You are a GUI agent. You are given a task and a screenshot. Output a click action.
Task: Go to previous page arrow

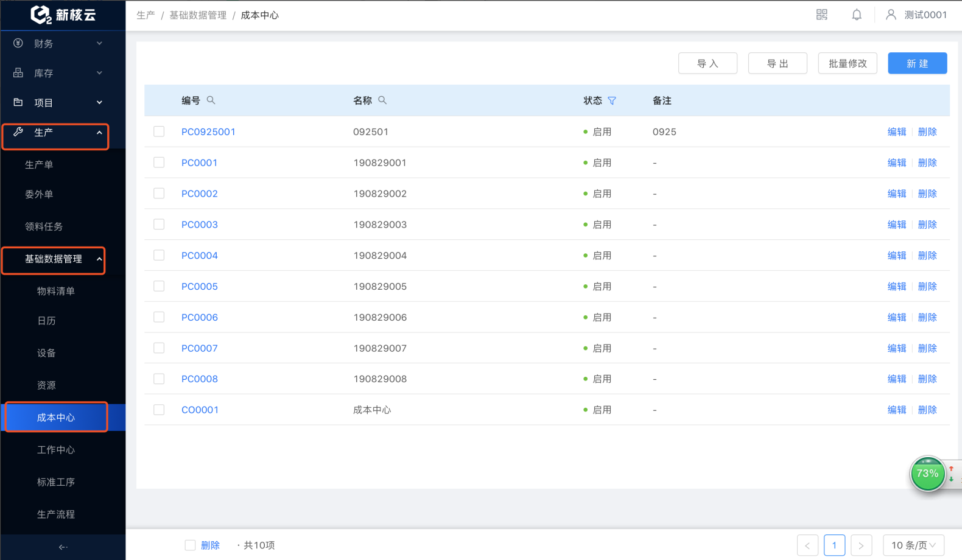807,545
